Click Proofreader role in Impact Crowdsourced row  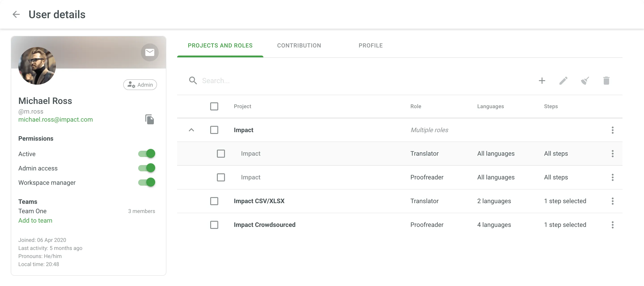(427, 225)
